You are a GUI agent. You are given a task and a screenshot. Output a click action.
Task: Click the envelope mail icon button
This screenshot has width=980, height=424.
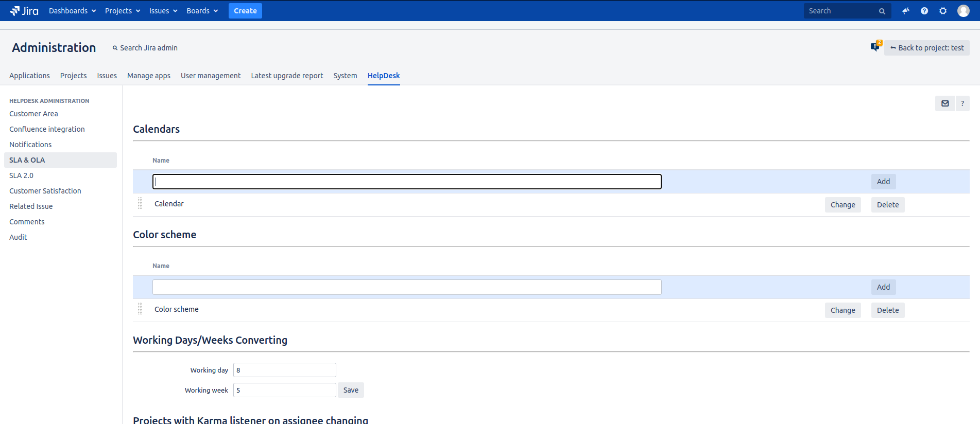tap(945, 103)
